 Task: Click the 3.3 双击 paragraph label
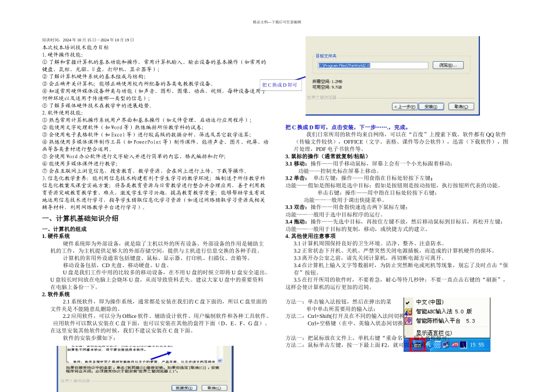[296, 207]
